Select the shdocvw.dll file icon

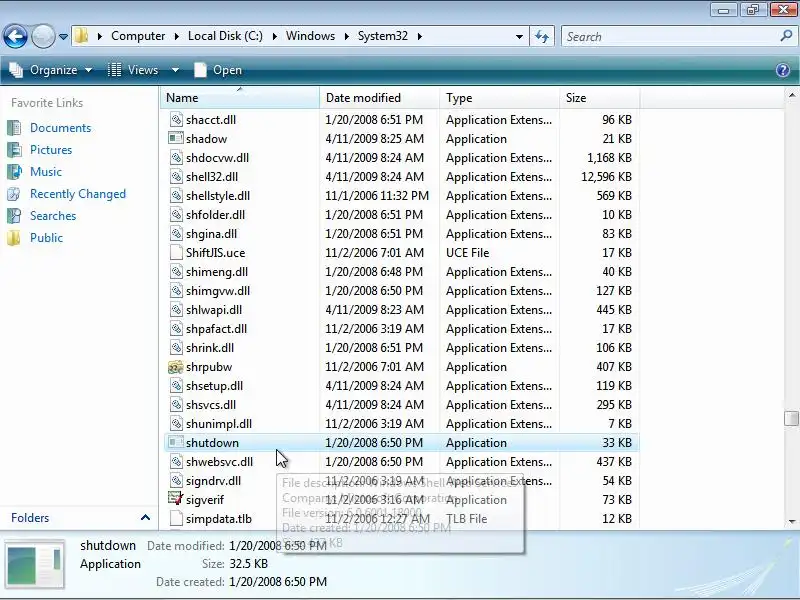point(176,158)
